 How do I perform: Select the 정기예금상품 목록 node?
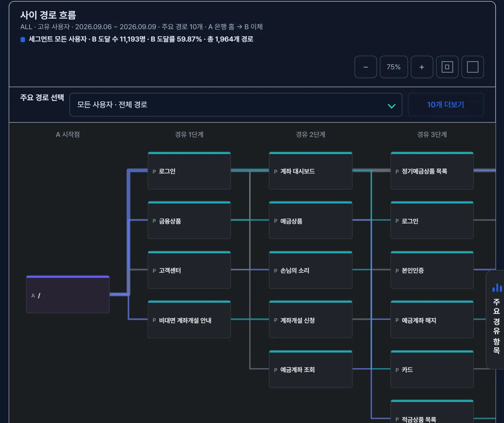pos(432,171)
